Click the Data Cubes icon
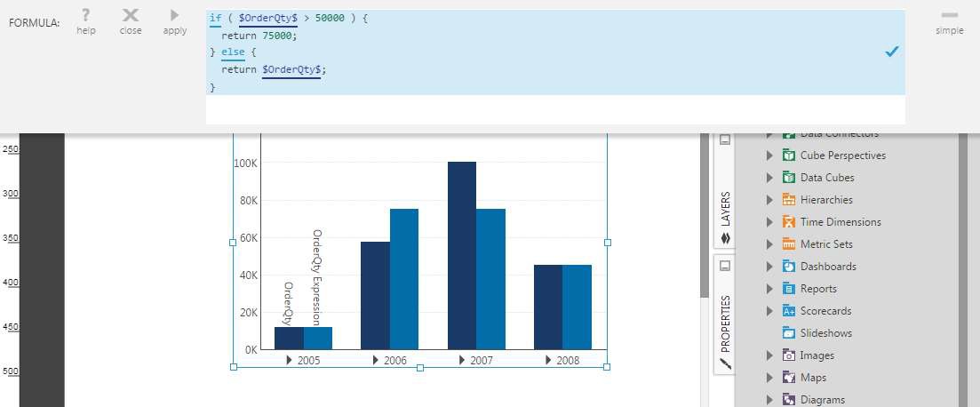 pyautogui.click(x=788, y=178)
